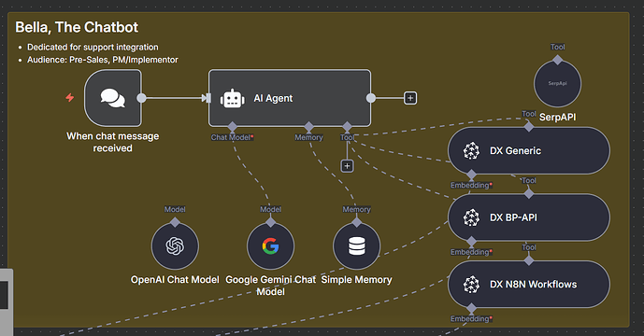Click the Embedding connector under DX BP-API
Screen dimensions: 644x336
tap(471, 241)
